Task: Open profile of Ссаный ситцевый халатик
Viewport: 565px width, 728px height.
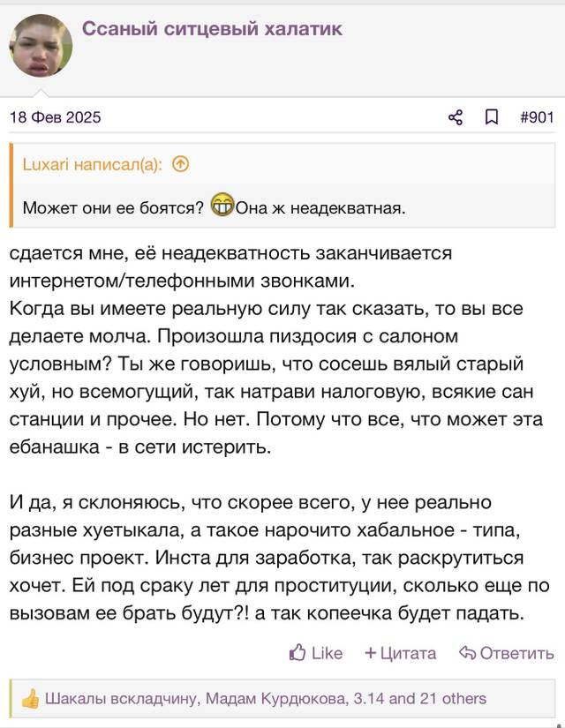Action: [x=213, y=29]
